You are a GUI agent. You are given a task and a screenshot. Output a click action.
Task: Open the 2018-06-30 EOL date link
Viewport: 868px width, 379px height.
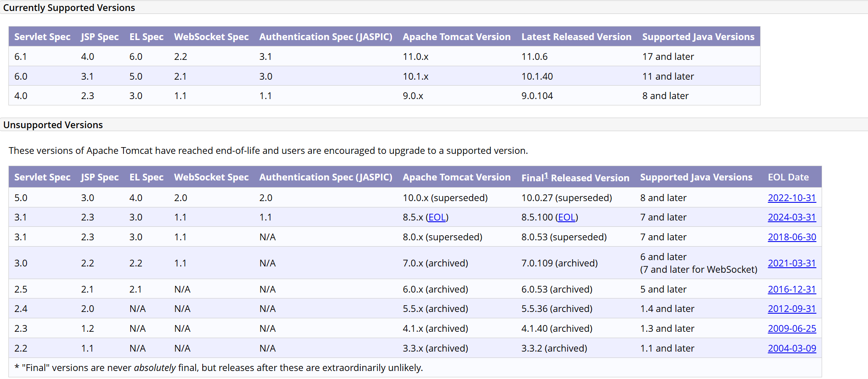pos(792,237)
